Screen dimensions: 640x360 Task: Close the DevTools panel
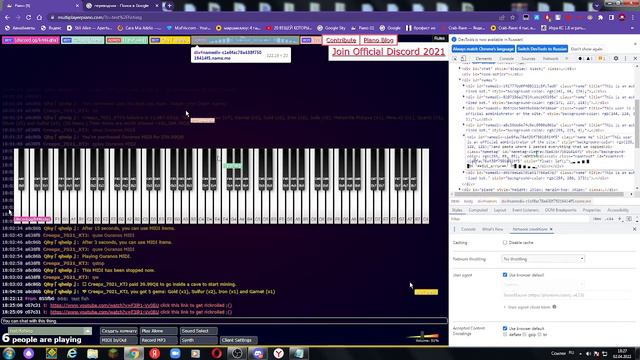pyautogui.click(x=635, y=59)
